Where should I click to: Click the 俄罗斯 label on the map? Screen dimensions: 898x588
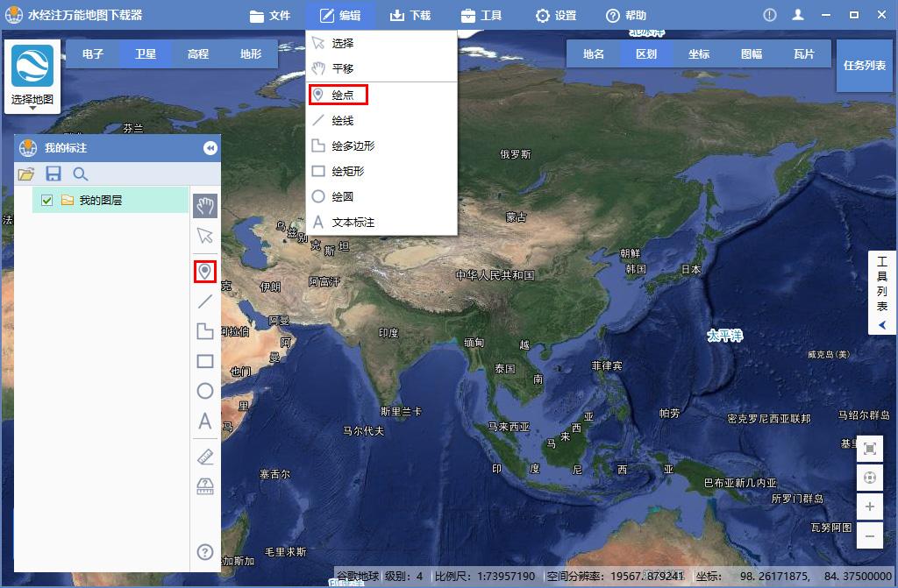(x=516, y=154)
